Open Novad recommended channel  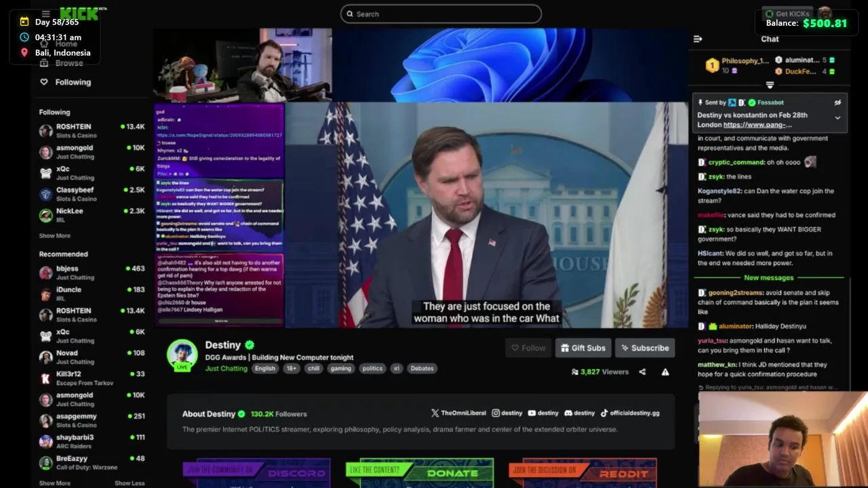pyautogui.click(x=92, y=357)
